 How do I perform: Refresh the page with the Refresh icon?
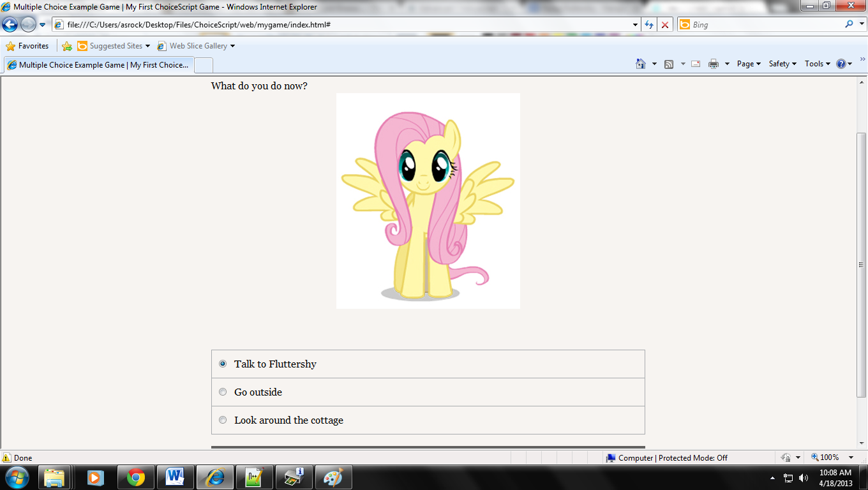click(x=650, y=25)
